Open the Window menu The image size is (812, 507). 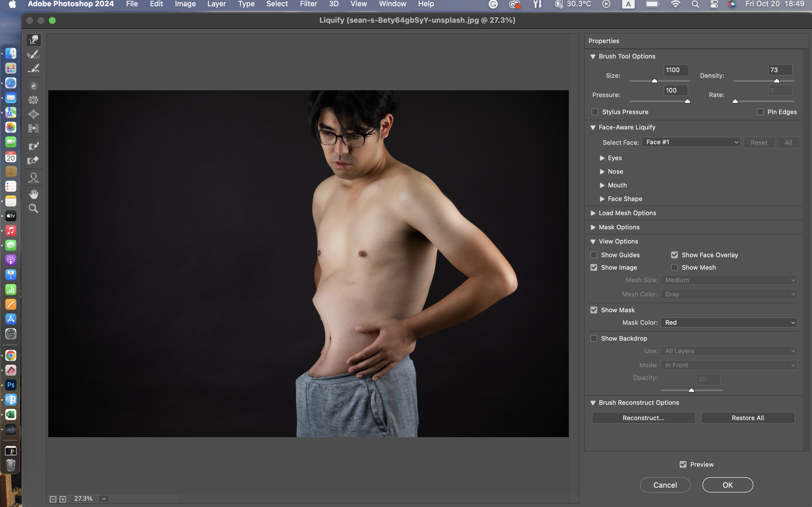click(392, 4)
